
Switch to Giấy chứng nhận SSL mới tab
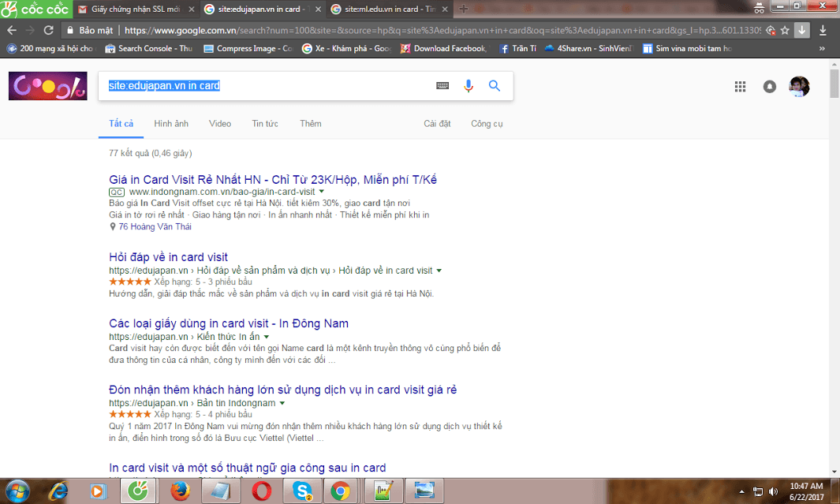(x=136, y=9)
